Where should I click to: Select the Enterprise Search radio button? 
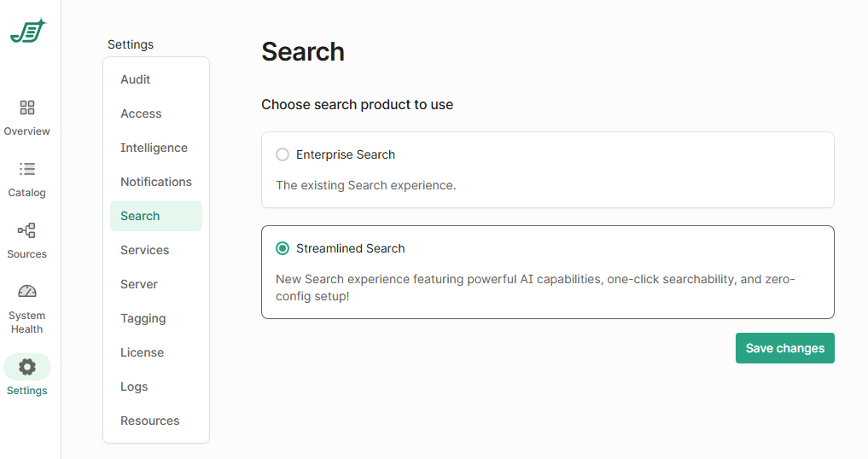(x=283, y=154)
